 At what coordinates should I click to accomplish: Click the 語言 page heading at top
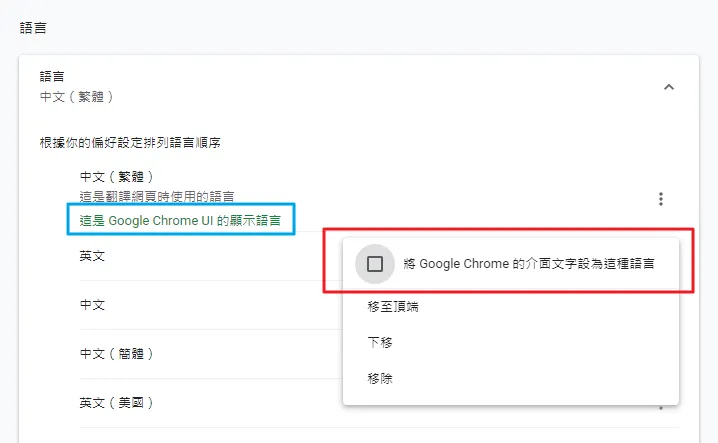(33, 27)
